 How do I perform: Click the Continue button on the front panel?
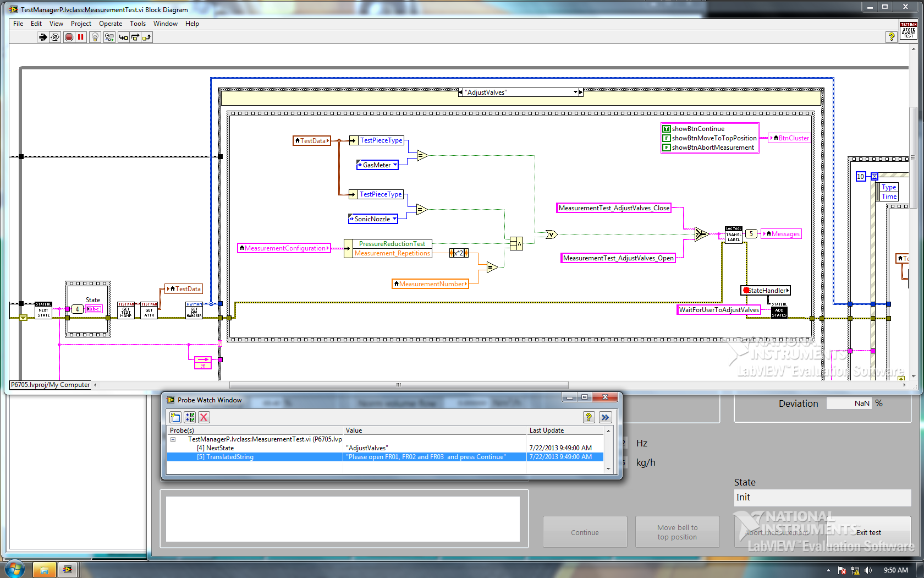pos(585,532)
